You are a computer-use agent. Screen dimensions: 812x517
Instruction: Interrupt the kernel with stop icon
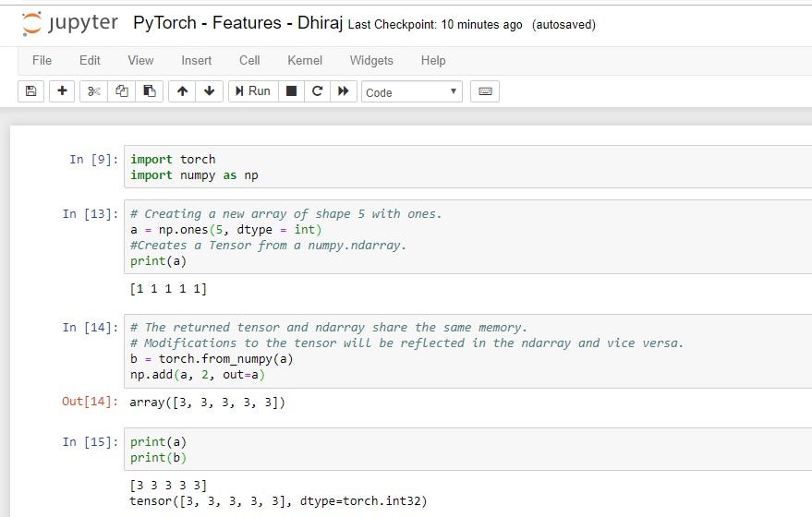(292, 91)
